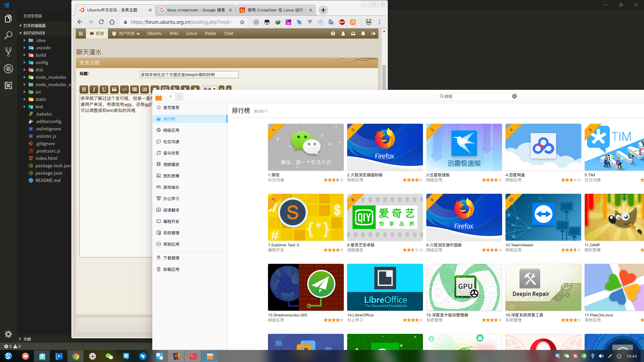Image resolution: width=644 pixels, height=362 pixels.
Task: Open font size 普通 dropdown in editor
Action: click(x=209, y=89)
